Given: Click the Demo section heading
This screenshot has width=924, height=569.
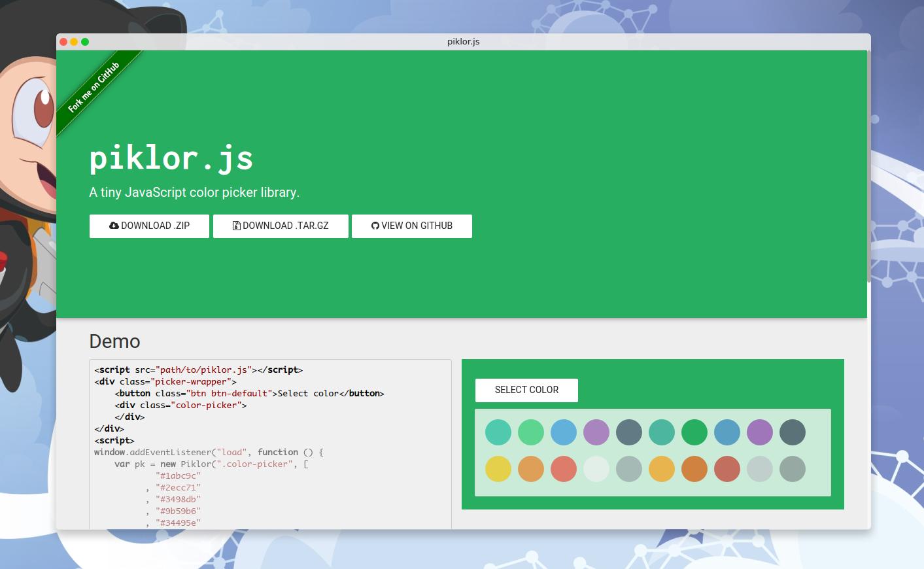Looking at the screenshot, I should click(114, 341).
